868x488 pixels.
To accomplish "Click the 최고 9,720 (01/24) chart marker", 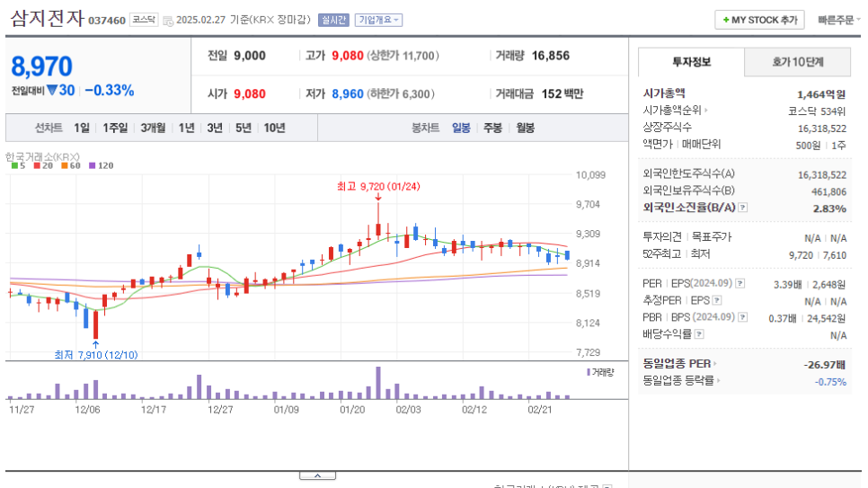I will click(378, 187).
